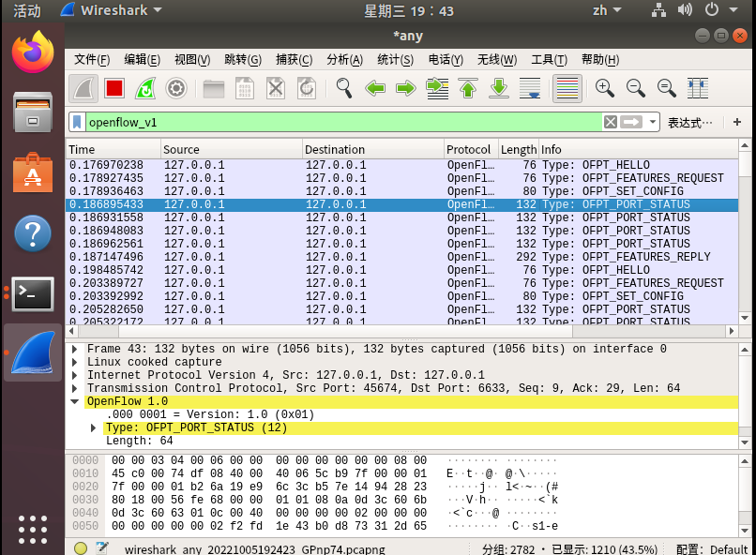
Task: Sort by Time column header
Action: pyautogui.click(x=113, y=150)
